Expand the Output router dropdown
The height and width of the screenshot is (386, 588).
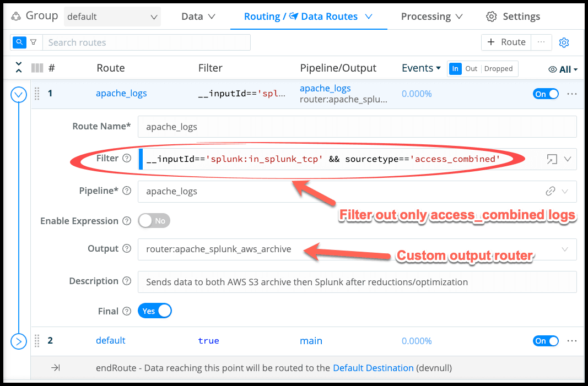[565, 249]
